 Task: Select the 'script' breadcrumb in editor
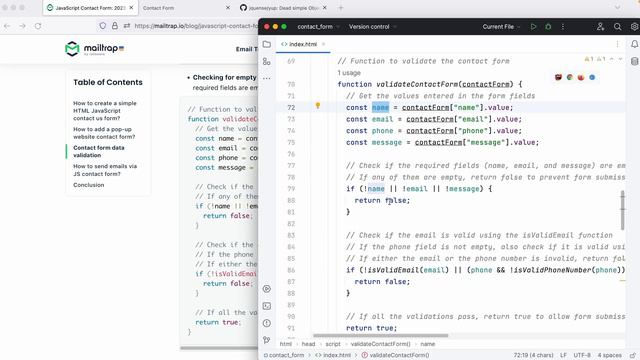pos(333,344)
